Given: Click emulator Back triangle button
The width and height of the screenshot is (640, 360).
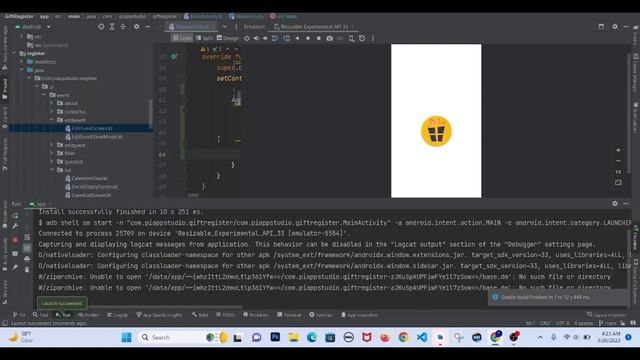Looking at the screenshot, I should click(297, 38).
